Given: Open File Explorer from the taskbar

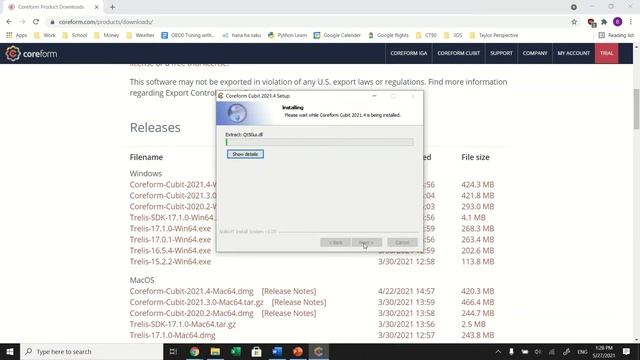Looking at the screenshot, I should pos(215,351).
